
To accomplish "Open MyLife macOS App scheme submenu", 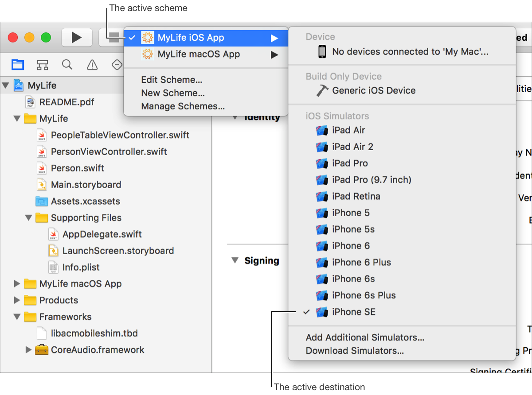I will click(x=199, y=54).
